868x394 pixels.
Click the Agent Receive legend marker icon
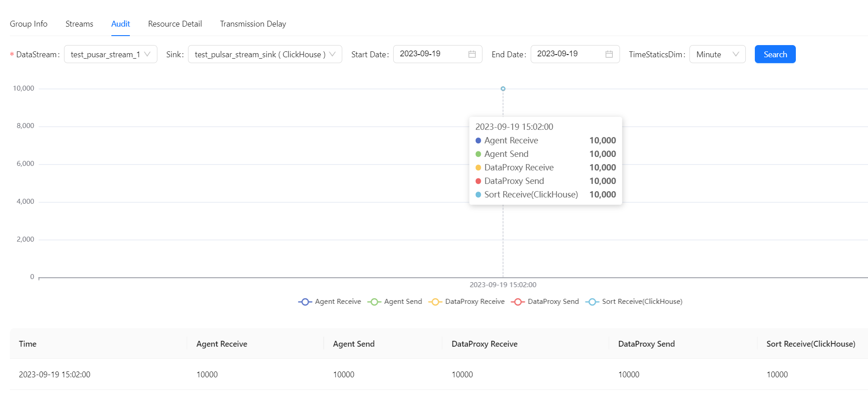(305, 302)
